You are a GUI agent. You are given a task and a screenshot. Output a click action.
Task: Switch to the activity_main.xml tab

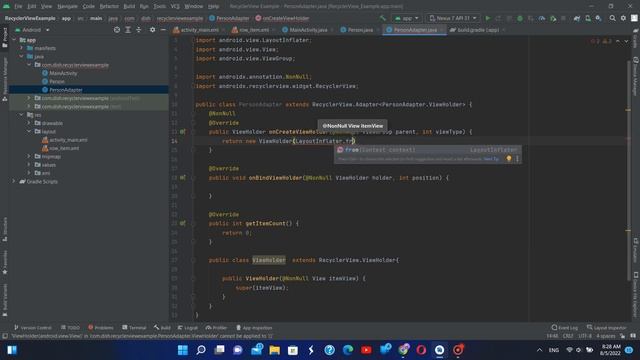[198, 30]
